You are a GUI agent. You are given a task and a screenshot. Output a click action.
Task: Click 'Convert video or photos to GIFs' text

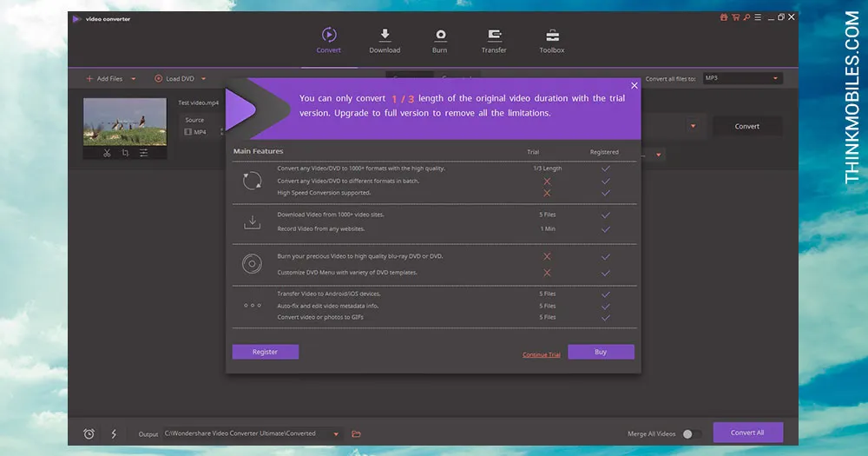coord(320,318)
